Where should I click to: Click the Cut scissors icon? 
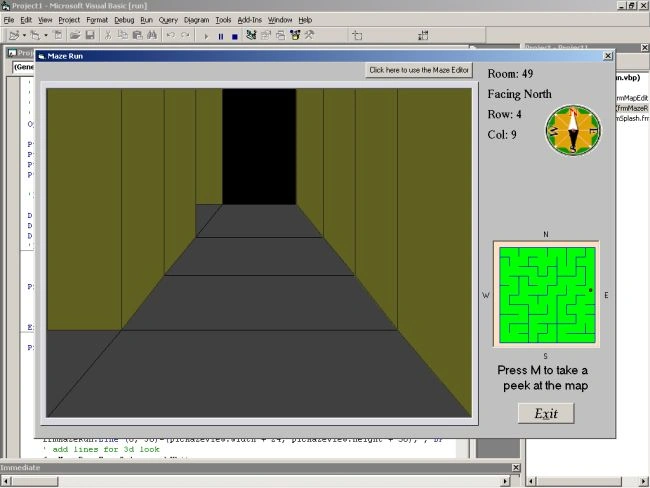coord(108,35)
